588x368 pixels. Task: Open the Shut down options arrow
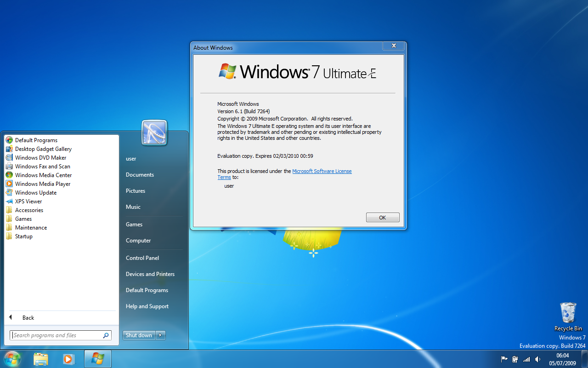(x=160, y=335)
